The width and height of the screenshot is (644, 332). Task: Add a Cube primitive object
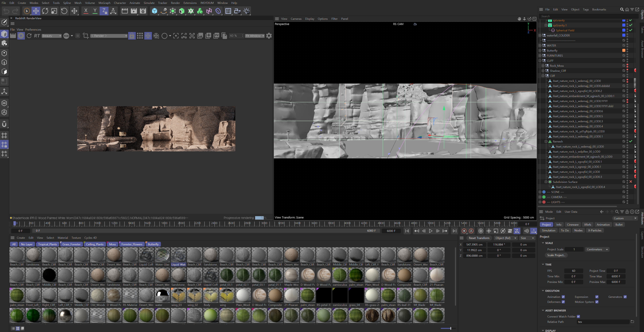(155, 11)
